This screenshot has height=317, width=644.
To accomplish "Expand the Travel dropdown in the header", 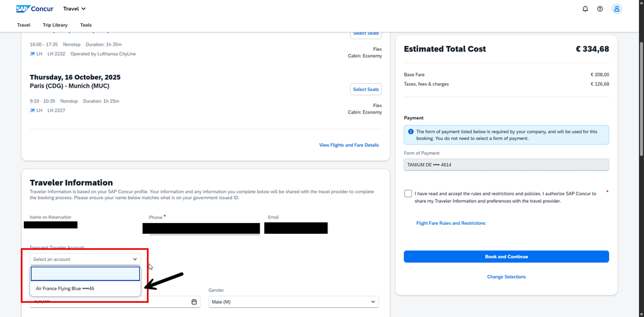I will coord(75,9).
